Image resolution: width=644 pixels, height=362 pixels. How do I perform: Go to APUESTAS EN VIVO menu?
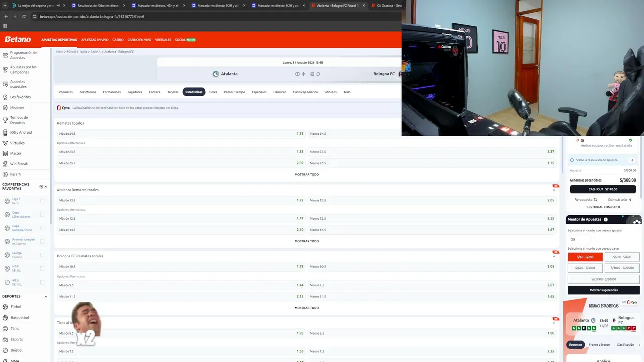[x=95, y=40]
